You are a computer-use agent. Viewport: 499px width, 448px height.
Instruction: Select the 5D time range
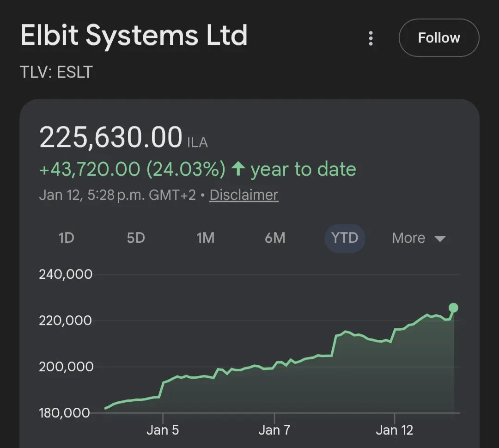[x=136, y=238]
